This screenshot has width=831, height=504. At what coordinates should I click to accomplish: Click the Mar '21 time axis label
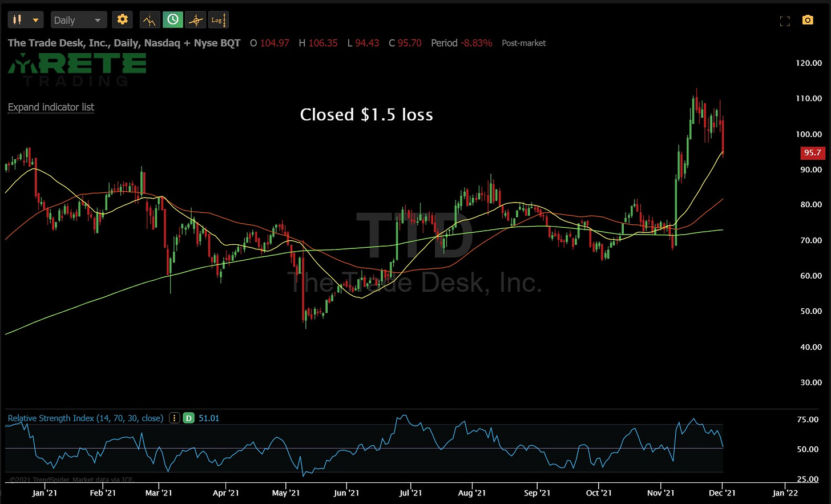pyautogui.click(x=159, y=493)
